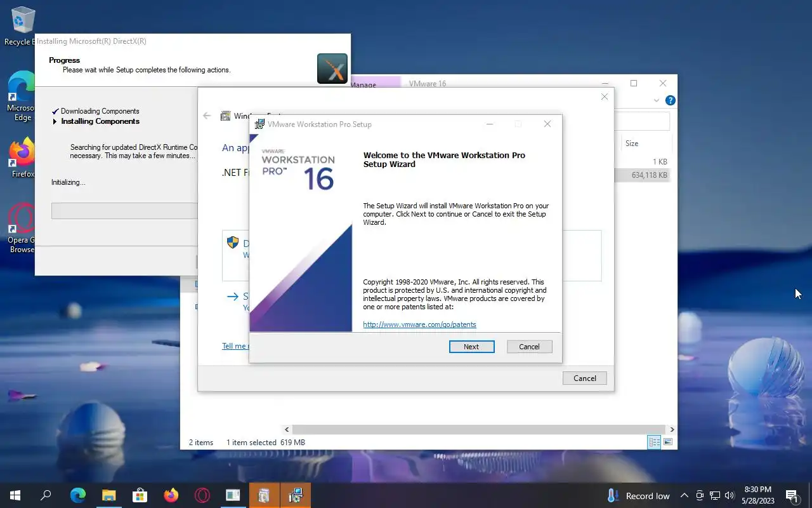
Task: Click the DirectX installation progress bar
Action: coord(125,211)
